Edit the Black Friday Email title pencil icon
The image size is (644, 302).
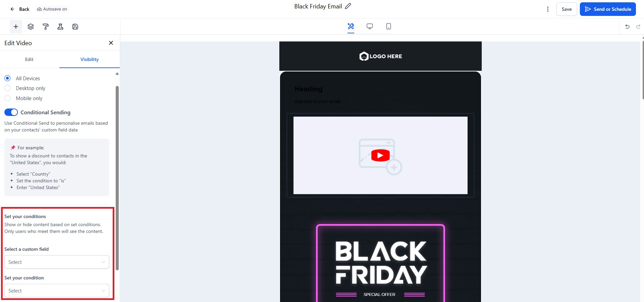(x=348, y=6)
